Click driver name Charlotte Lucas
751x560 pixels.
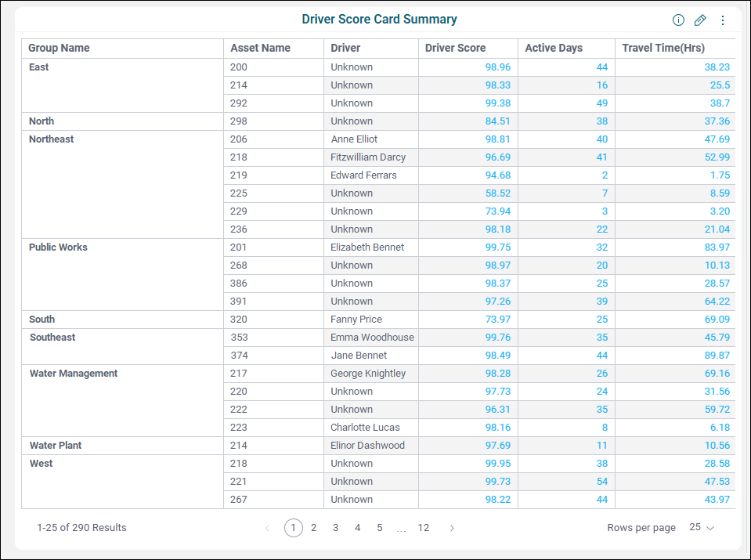click(x=365, y=428)
